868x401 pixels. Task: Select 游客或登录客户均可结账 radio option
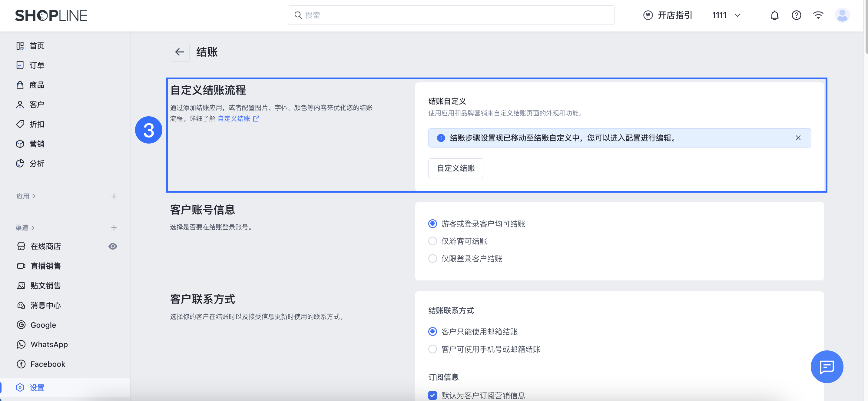[x=432, y=224]
